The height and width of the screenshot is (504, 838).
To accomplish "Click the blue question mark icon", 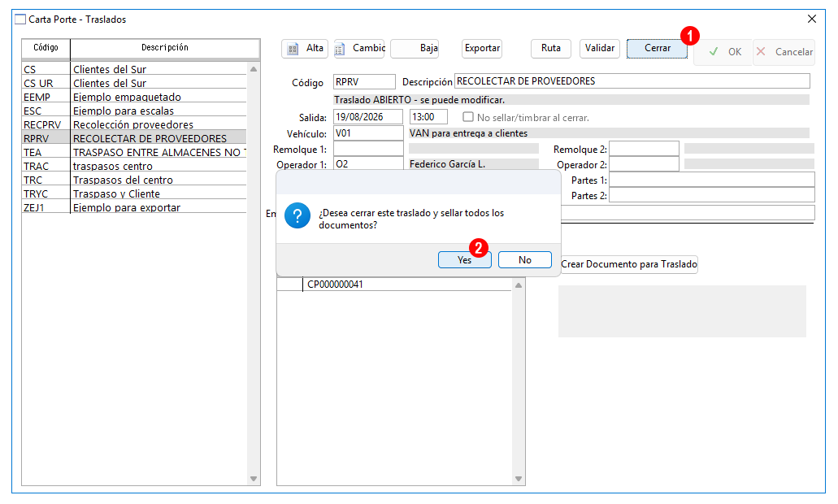I will pos(297,215).
